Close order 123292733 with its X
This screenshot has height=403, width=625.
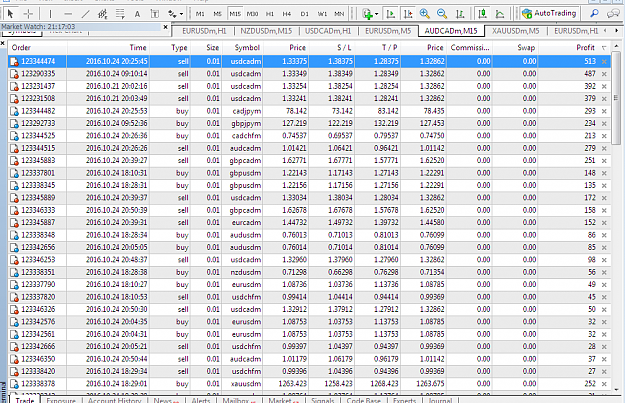click(604, 124)
